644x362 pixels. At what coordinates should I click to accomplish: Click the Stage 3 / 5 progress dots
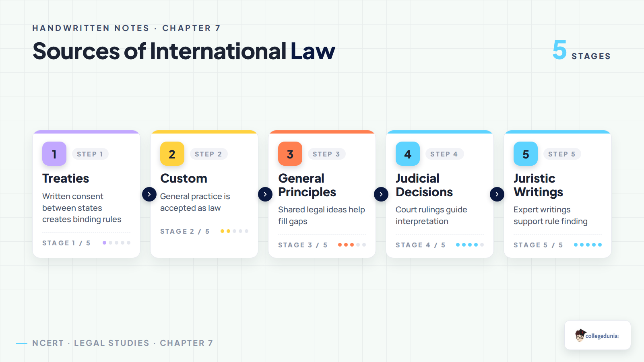(x=352, y=245)
